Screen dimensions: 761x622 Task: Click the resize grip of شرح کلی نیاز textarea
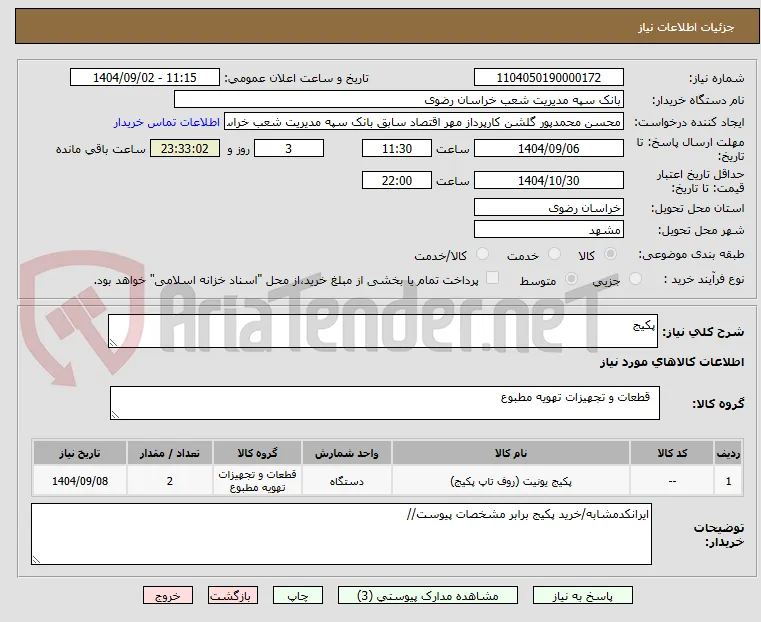(113, 343)
